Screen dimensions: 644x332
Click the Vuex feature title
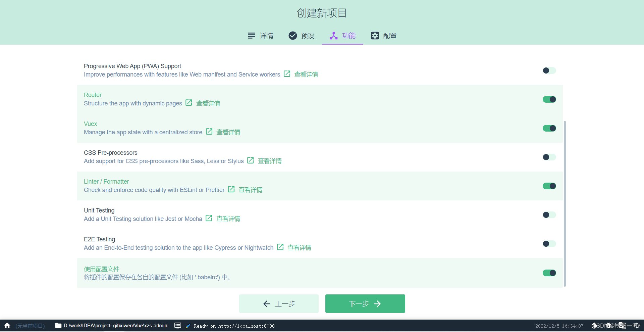(91, 124)
